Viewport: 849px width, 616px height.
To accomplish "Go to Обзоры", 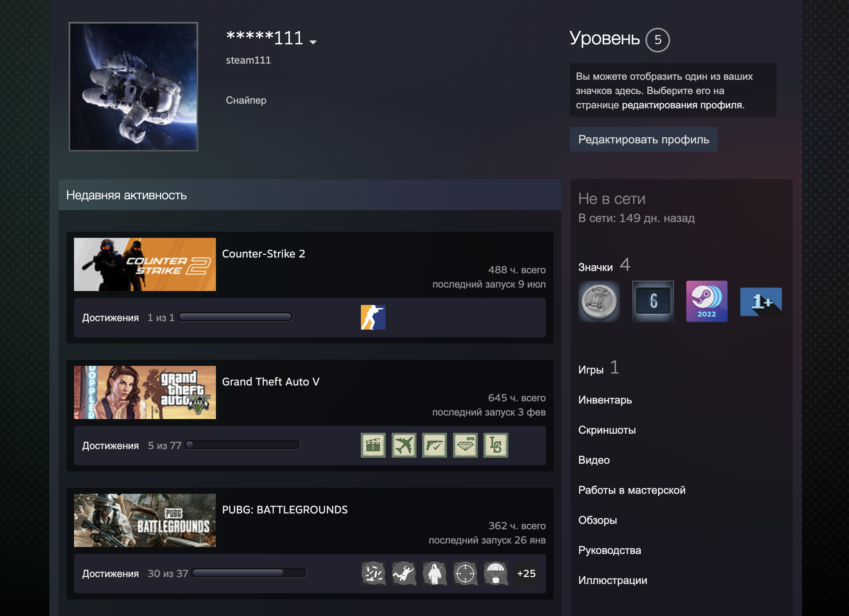I will [x=598, y=520].
